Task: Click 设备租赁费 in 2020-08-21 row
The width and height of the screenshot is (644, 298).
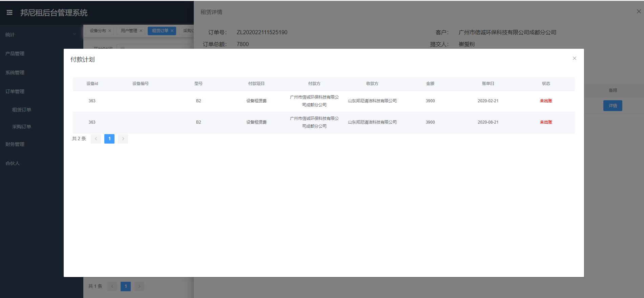Action: click(x=256, y=122)
